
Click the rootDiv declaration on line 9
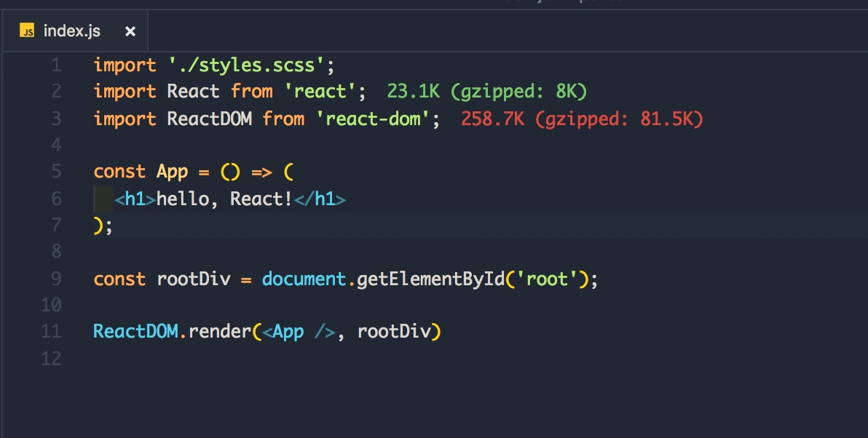193,279
